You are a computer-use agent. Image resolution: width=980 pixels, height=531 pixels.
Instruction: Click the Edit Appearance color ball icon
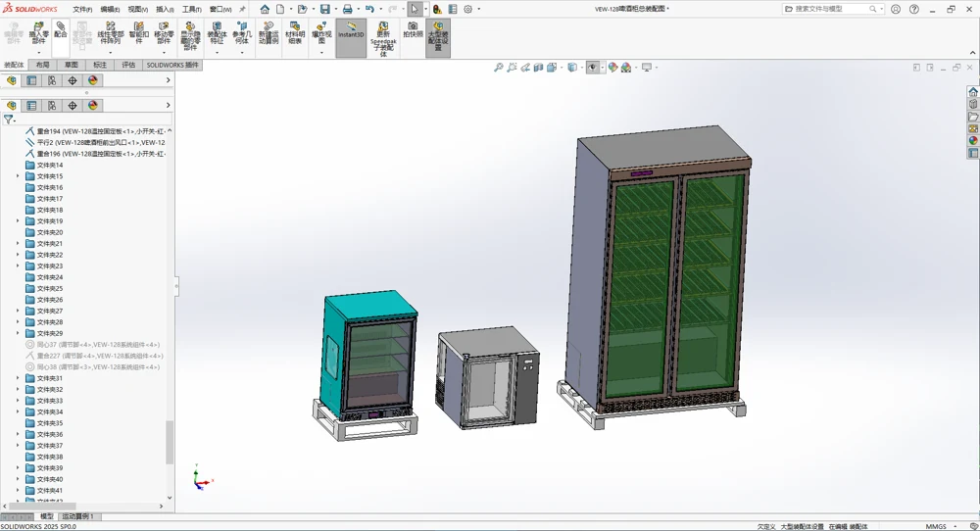pyautogui.click(x=612, y=68)
